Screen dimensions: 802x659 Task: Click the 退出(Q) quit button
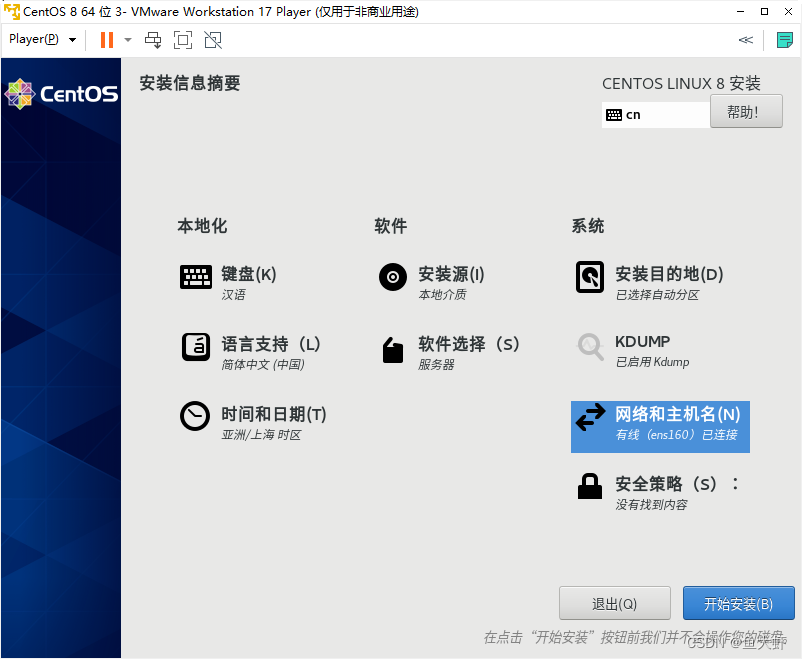614,603
